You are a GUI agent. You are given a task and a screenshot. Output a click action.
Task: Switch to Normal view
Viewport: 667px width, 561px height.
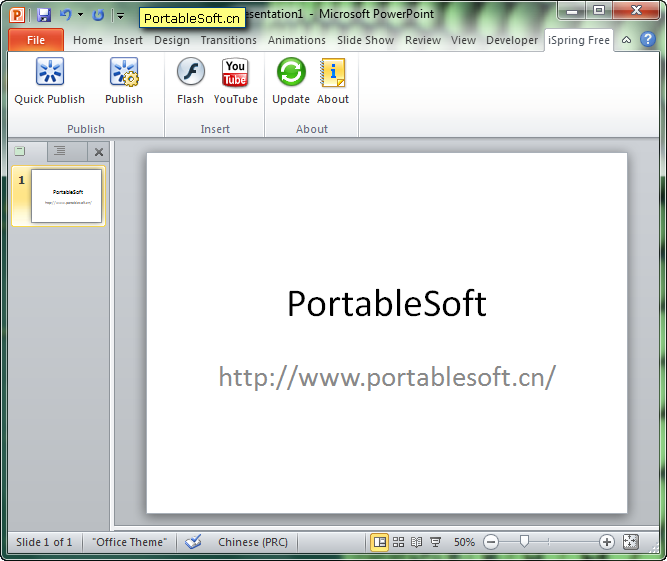coord(379,542)
